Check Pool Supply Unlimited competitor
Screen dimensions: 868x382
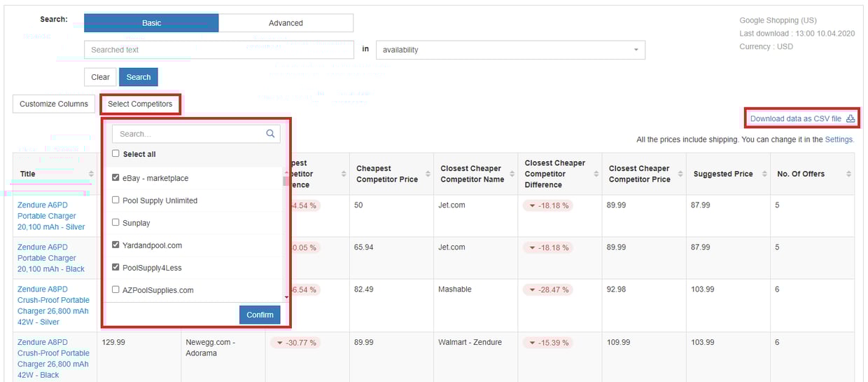116,200
